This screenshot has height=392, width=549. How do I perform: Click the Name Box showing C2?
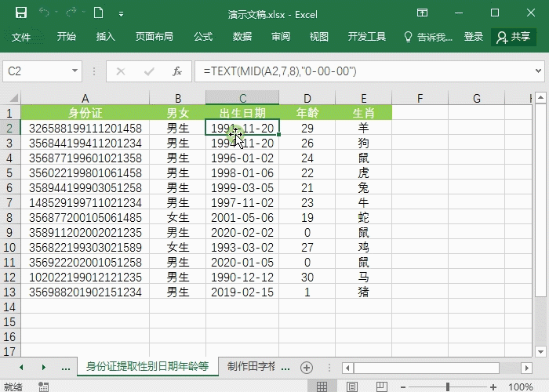(36, 71)
